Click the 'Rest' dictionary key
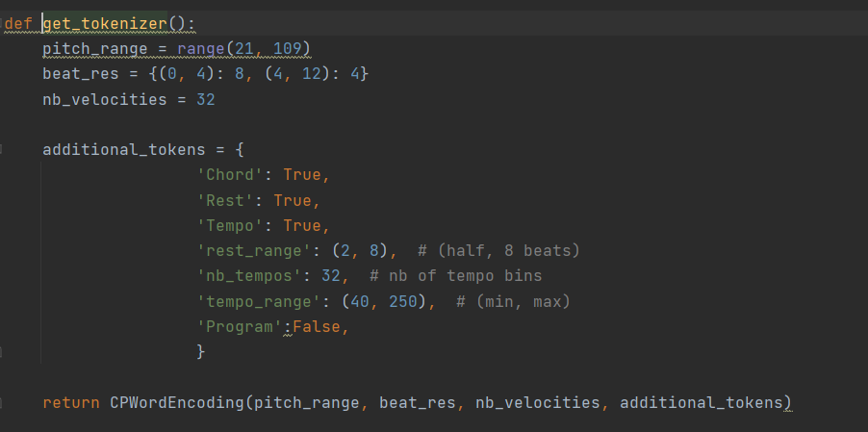The height and width of the screenshot is (432, 868). pos(225,200)
